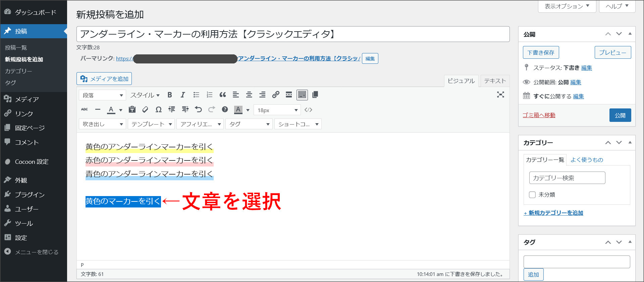
Task: Open the アフィリエイト dropdown
Action: [x=200, y=124]
